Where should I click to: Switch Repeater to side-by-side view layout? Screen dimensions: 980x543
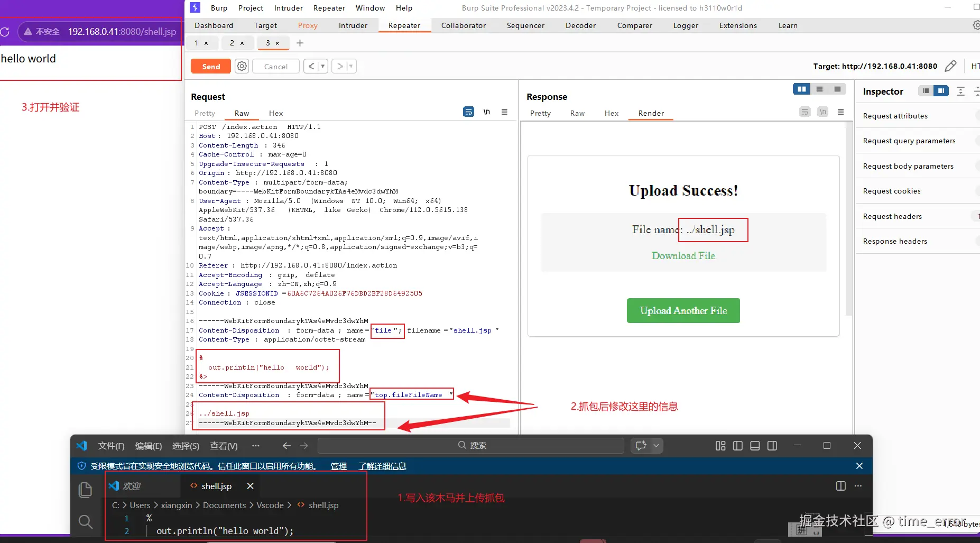[x=802, y=89]
